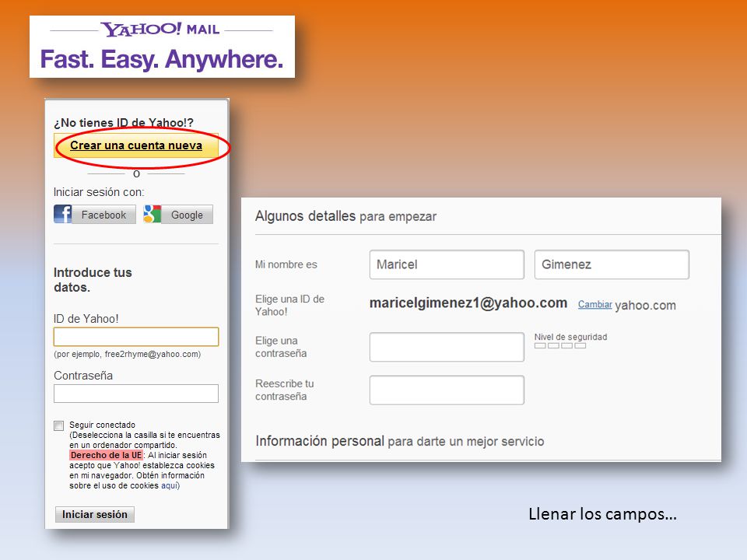Sign in with the Google button
The height and width of the screenshot is (560, 747).
[178, 215]
